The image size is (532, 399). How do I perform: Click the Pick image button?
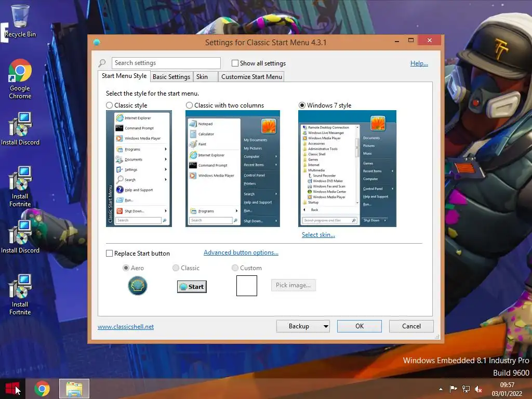pyautogui.click(x=293, y=285)
